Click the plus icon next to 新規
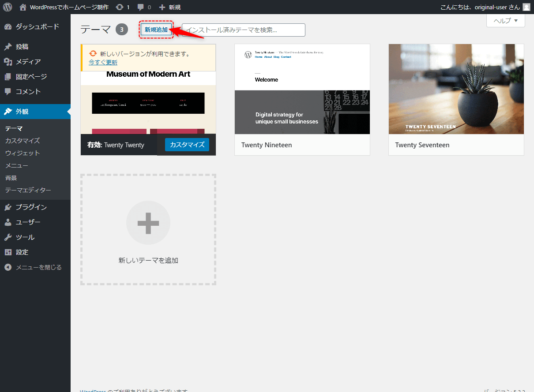Image resolution: width=534 pixels, height=392 pixels. (162, 7)
